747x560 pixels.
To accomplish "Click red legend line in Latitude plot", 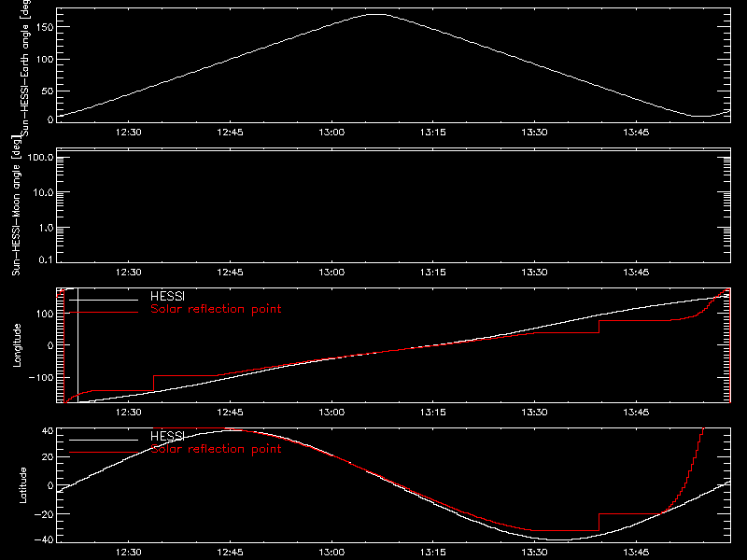I will tap(104, 453).
